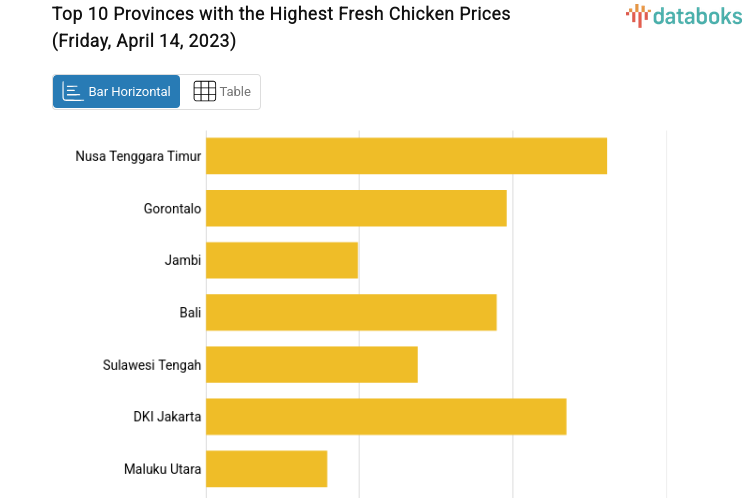Click the Sulawesi Tengah province label
Image resolution: width=753 pixels, height=498 pixels.
(x=152, y=364)
